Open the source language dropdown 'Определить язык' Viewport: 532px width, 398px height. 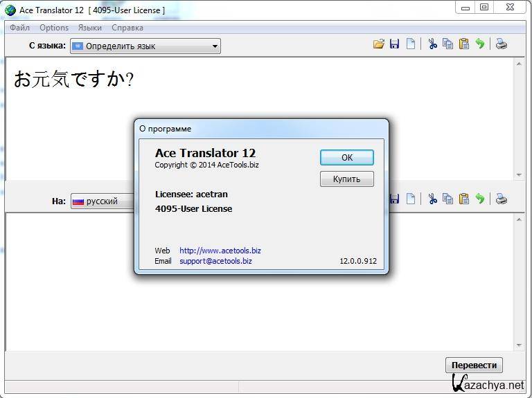click(x=145, y=46)
